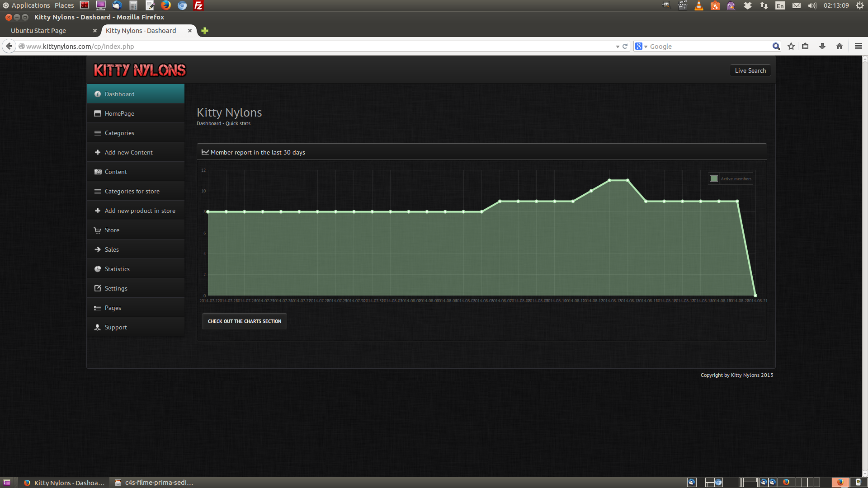Click the VLC cone tray icon

pyautogui.click(x=699, y=5)
